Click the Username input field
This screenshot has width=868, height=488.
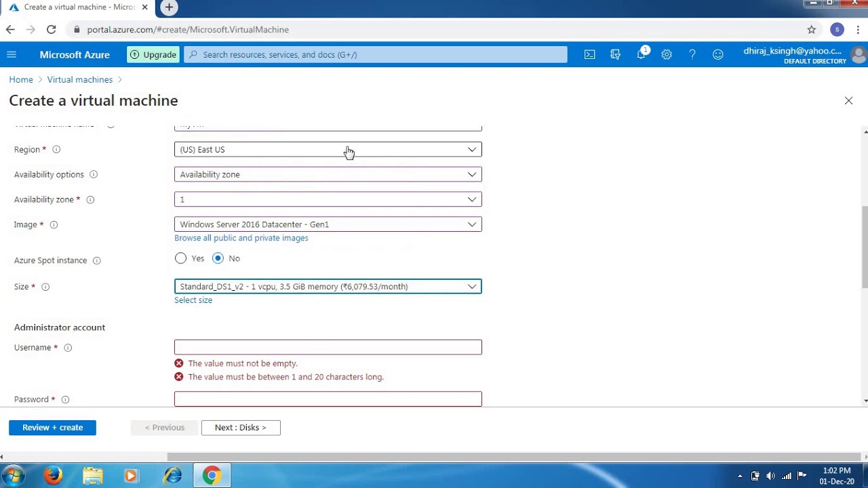(x=328, y=348)
